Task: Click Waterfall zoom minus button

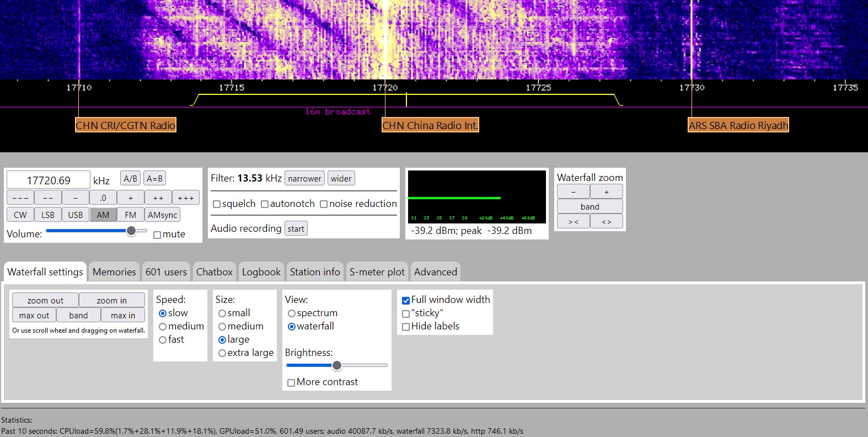Action: pyautogui.click(x=574, y=191)
